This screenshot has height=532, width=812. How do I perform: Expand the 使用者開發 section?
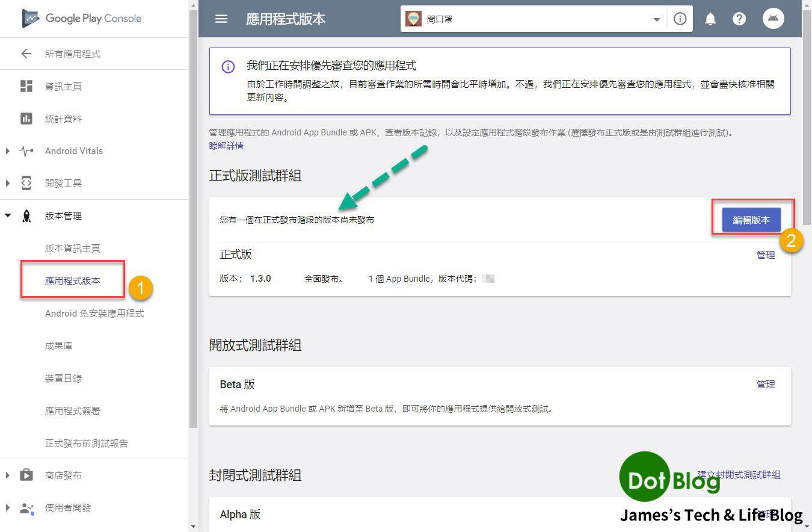(7, 508)
